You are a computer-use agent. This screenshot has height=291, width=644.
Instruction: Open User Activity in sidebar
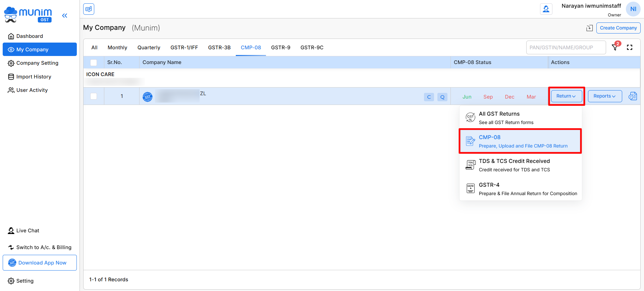[x=40, y=90]
